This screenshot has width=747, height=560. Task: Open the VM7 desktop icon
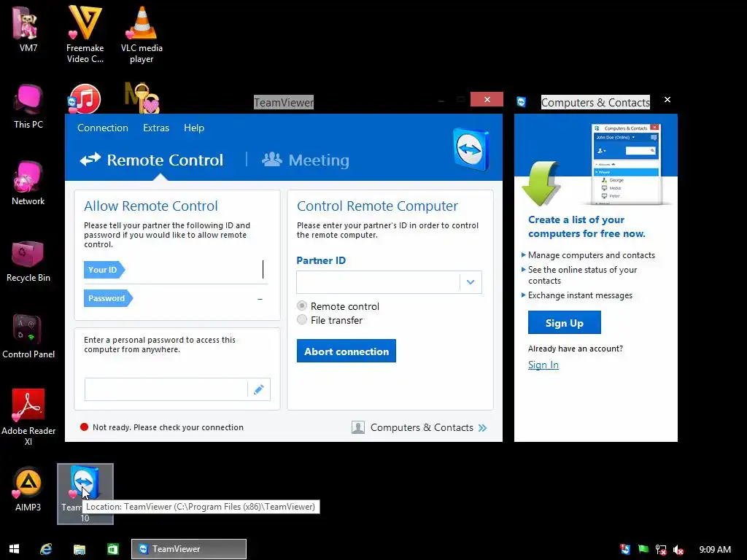click(28, 28)
